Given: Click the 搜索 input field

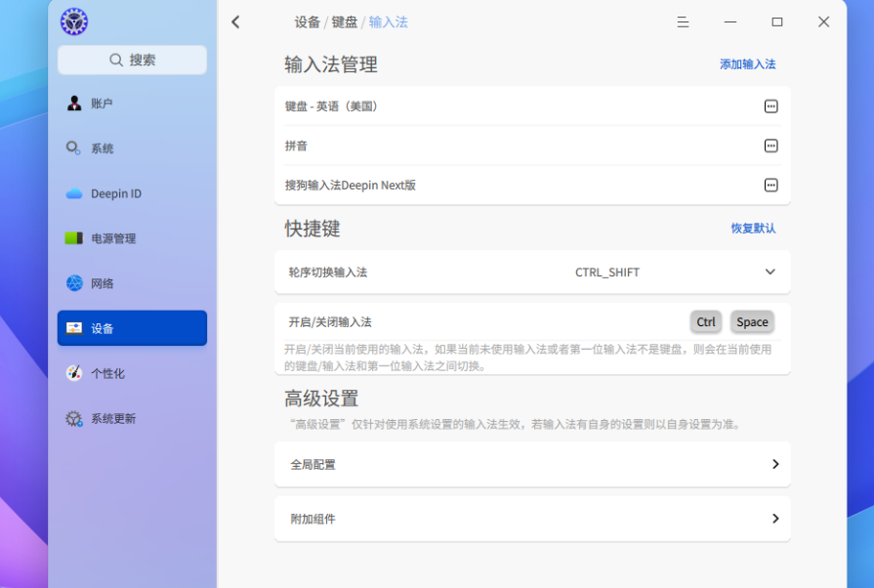Looking at the screenshot, I should (x=132, y=60).
